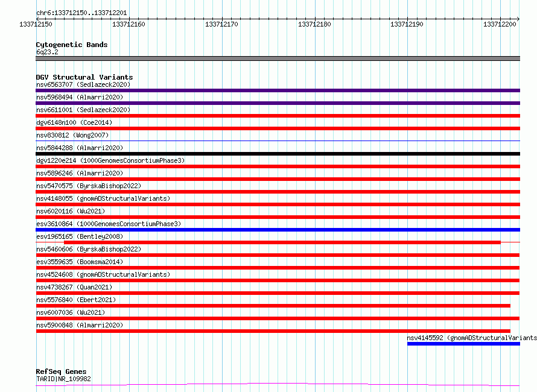Click the nsv830812 (Wong2007) label
This screenshot has width=537, height=392.
72,135
